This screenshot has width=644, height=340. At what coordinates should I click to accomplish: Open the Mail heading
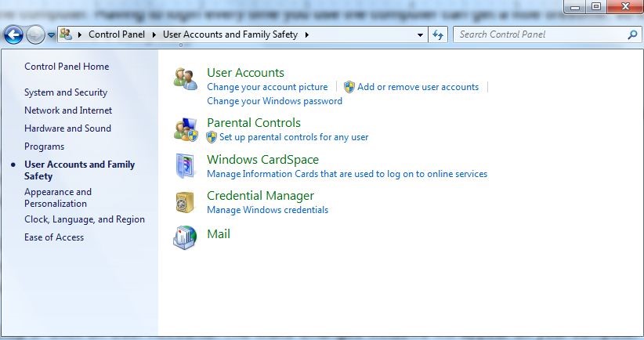(x=219, y=234)
